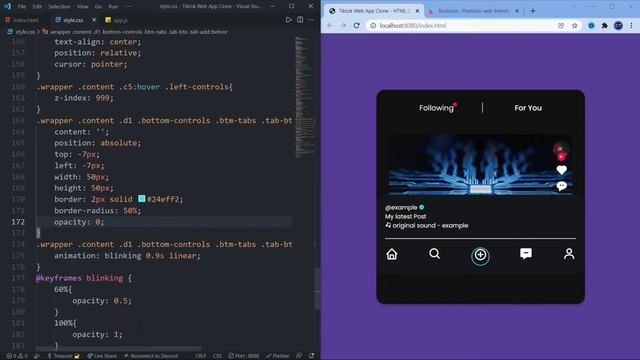Open Chrome's three-dot menu
The width and height of the screenshot is (640, 360).
pos(631,25)
